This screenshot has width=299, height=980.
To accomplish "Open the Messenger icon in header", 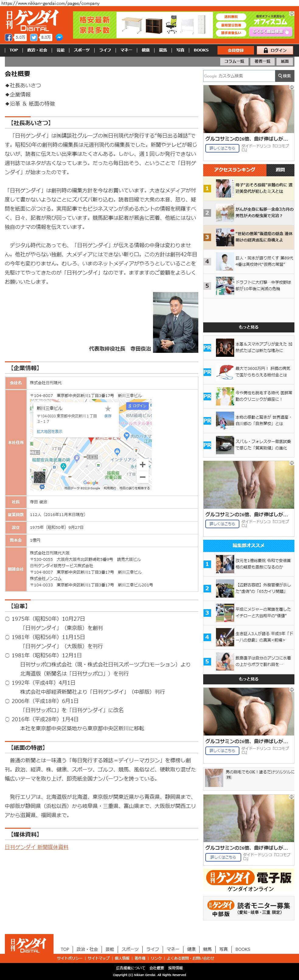I will [x=59, y=37].
